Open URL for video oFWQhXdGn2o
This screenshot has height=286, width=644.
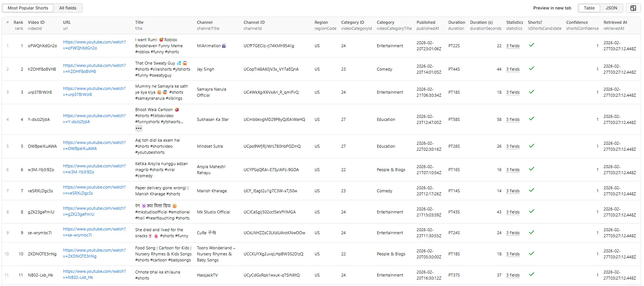pos(94,45)
